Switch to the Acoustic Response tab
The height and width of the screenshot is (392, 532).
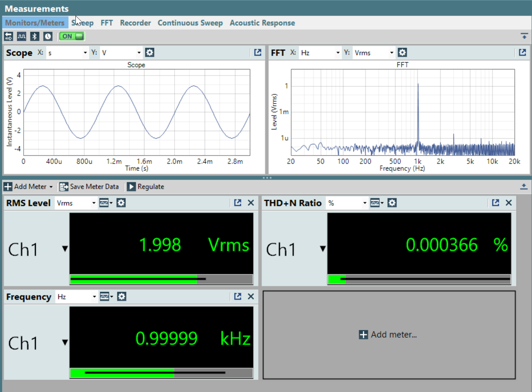pos(262,23)
